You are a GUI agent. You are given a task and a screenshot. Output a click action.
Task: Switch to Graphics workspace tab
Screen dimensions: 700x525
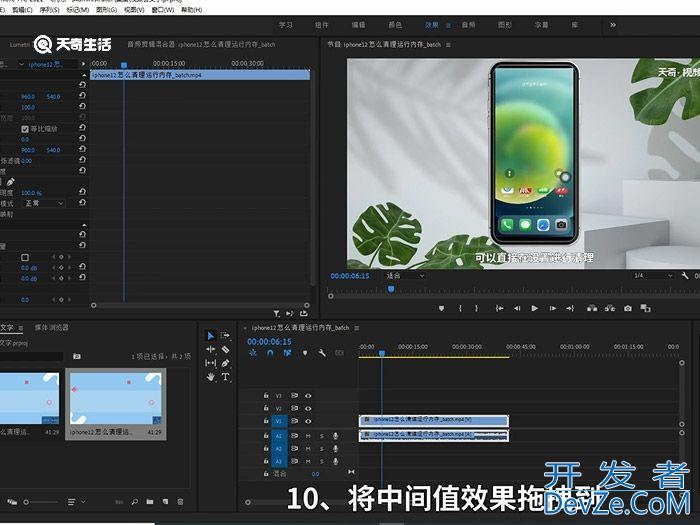(x=505, y=25)
